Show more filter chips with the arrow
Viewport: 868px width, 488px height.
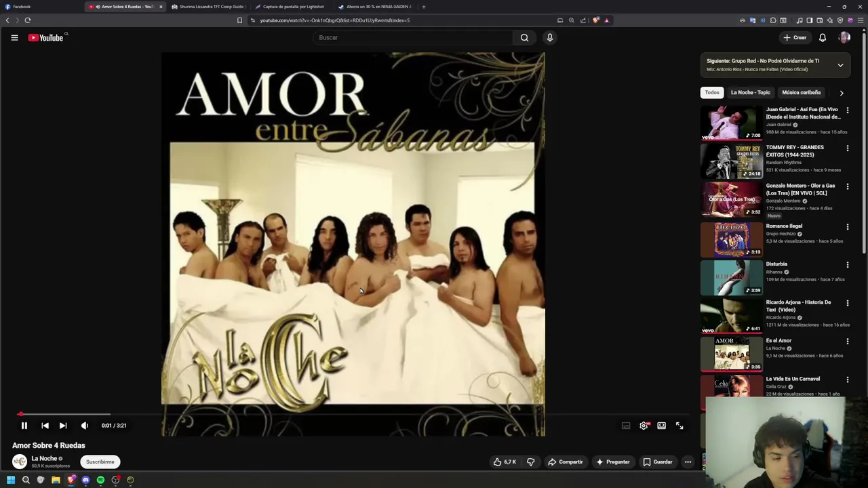coord(842,93)
